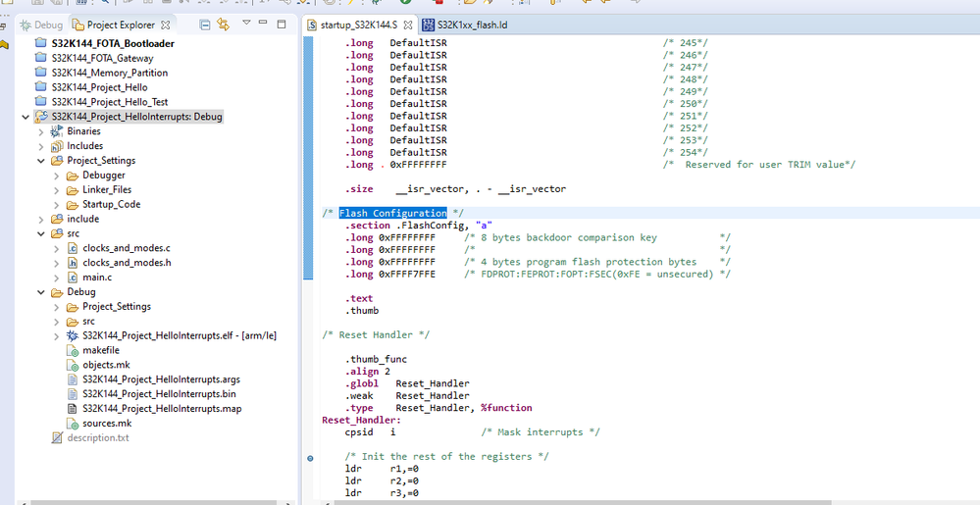
Task: Click the sources.mk file icon
Action: point(72,424)
